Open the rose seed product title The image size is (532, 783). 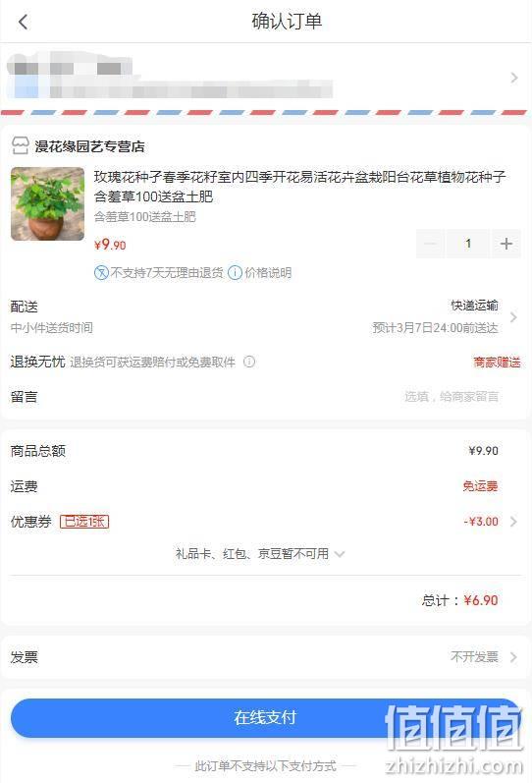tap(300, 187)
